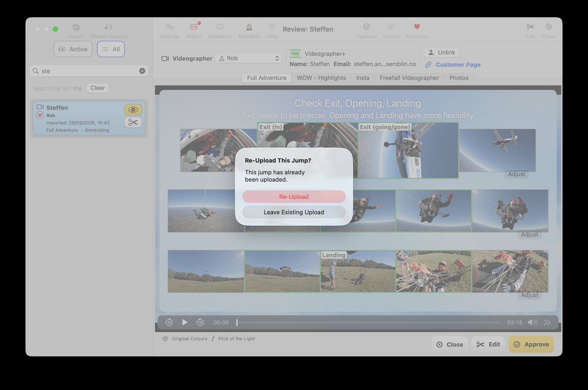The height and width of the screenshot is (390, 588).
Task: Click the bottom Edit button
Action: 488,344
